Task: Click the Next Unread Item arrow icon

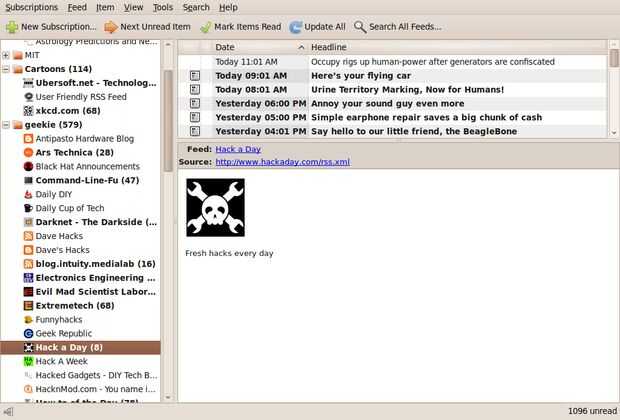Action: pyautogui.click(x=111, y=27)
